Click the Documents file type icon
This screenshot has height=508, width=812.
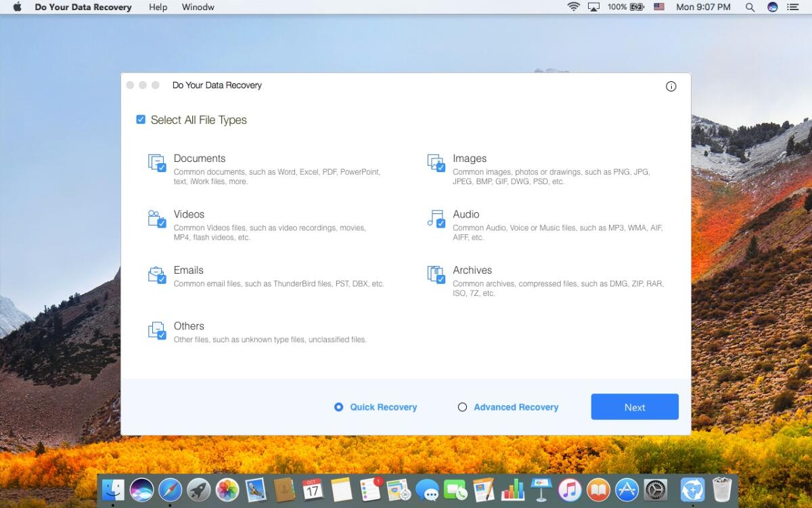(156, 163)
